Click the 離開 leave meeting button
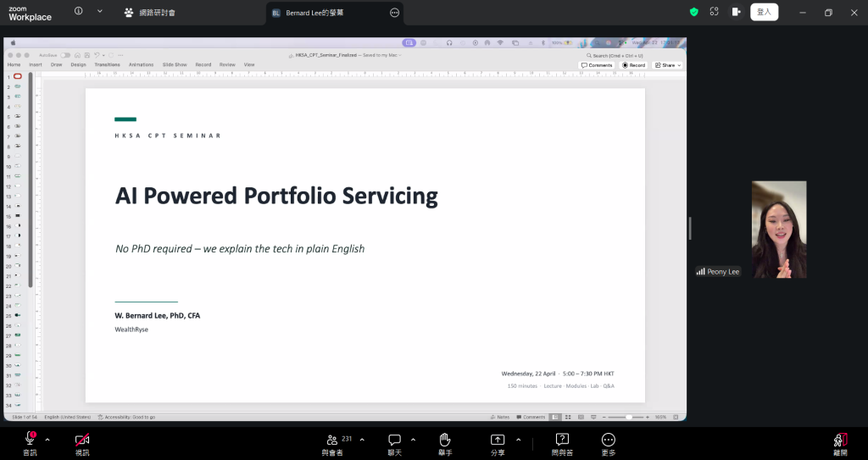The image size is (868, 460). 840,440
